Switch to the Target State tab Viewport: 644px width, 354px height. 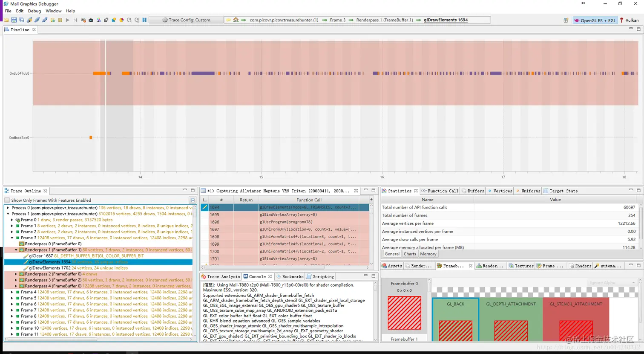point(561,191)
